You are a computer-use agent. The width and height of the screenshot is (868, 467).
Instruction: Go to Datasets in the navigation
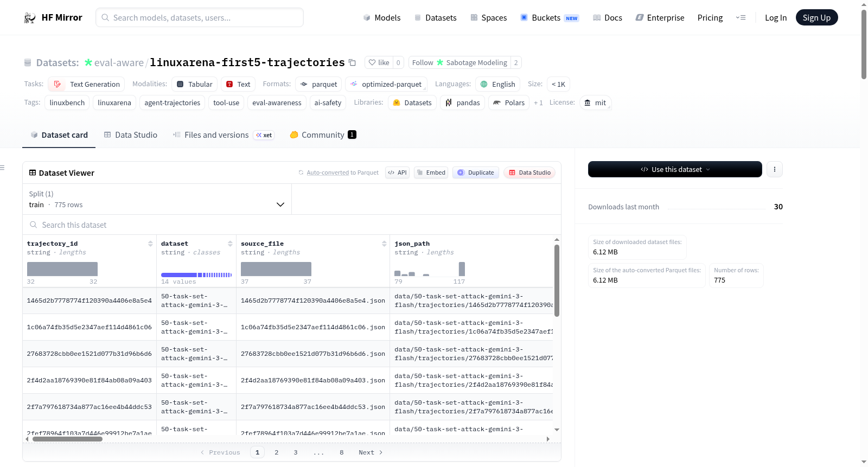pos(436,18)
